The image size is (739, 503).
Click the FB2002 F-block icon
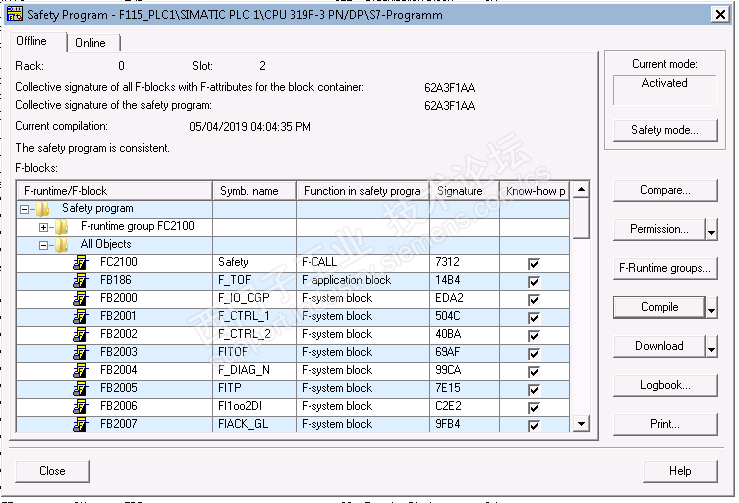81,334
